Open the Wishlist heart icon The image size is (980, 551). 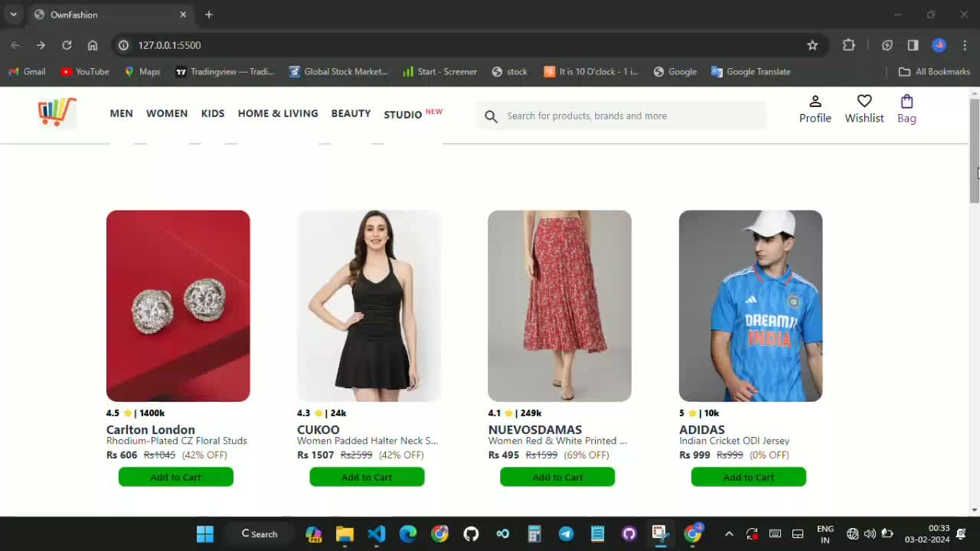pos(864,101)
